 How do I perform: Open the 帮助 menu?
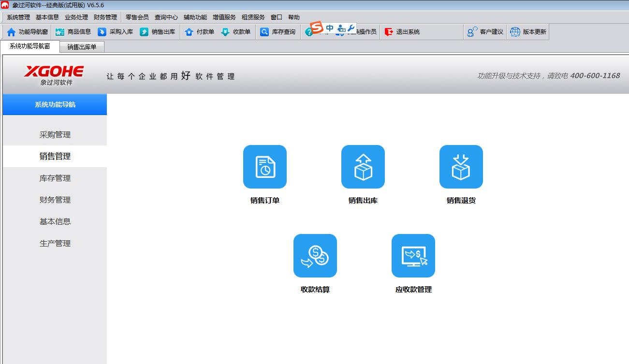click(x=294, y=17)
